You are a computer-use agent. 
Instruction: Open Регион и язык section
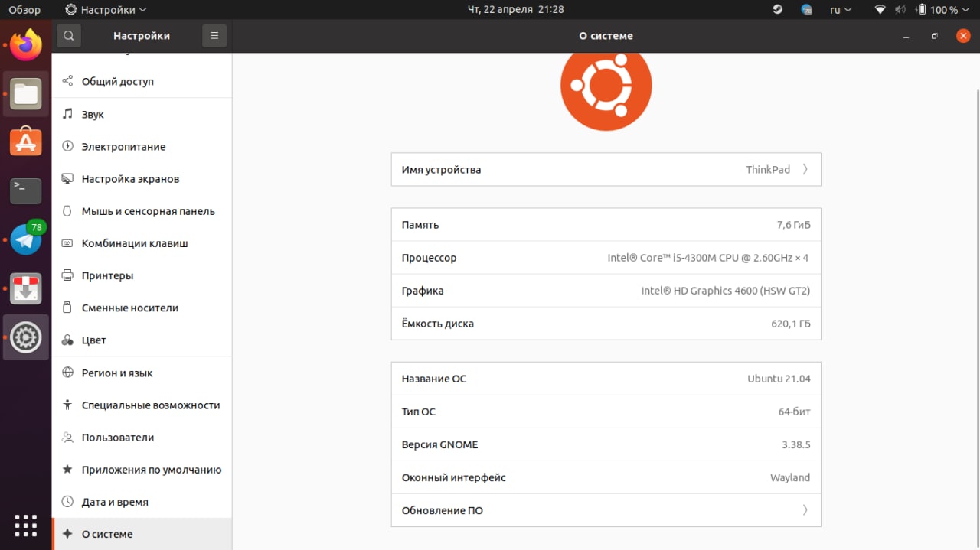[x=142, y=373]
